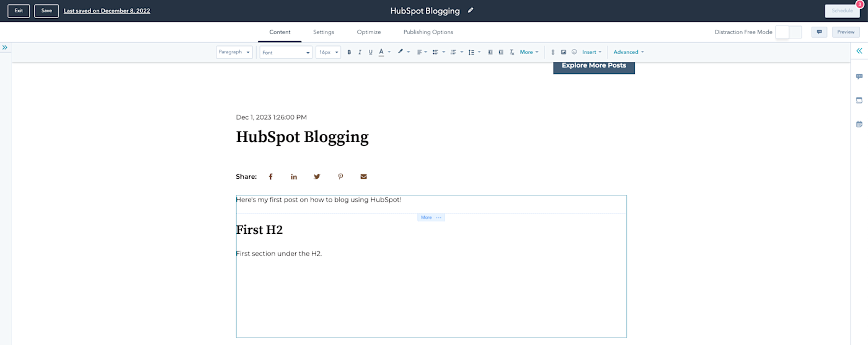Open line height options

point(474,52)
